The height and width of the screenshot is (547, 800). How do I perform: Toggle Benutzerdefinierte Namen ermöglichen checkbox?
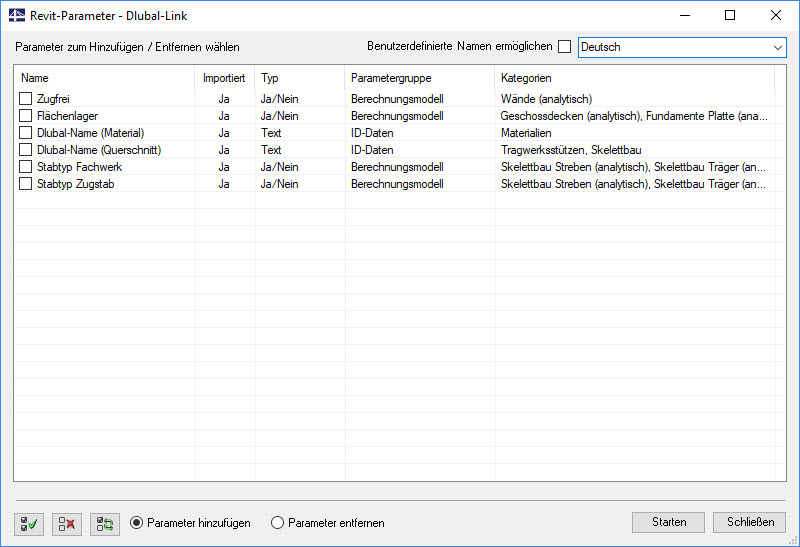[x=564, y=46]
